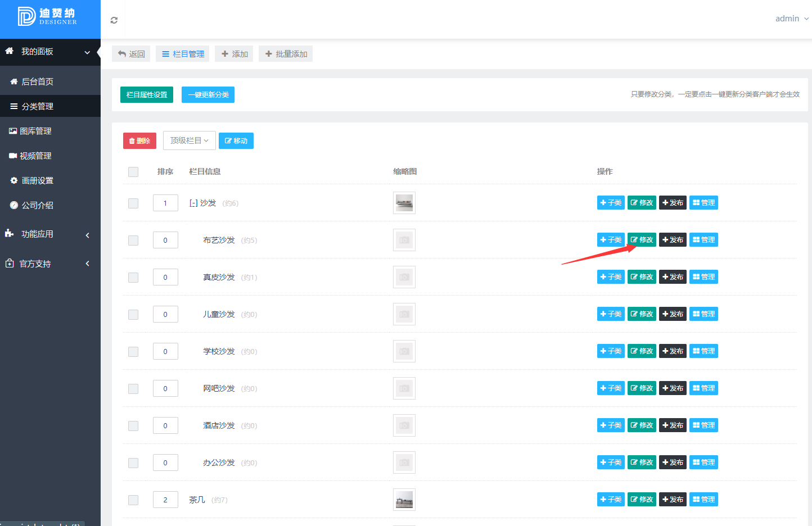Image resolution: width=812 pixels, height=526 pixels.
Task: Check the 布艺沙发 row checkbox
Action: 133,241
